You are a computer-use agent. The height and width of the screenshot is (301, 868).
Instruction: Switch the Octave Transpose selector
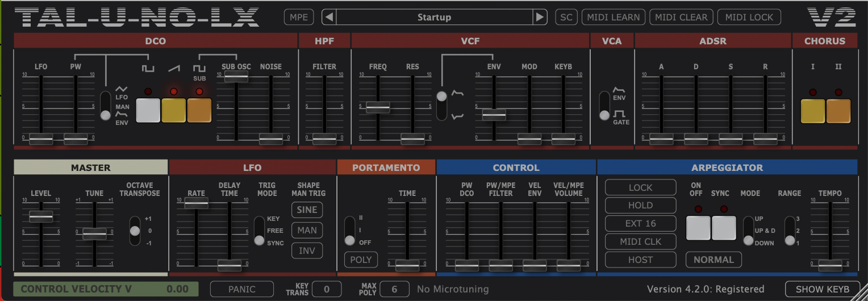click(x=135, y=231)
